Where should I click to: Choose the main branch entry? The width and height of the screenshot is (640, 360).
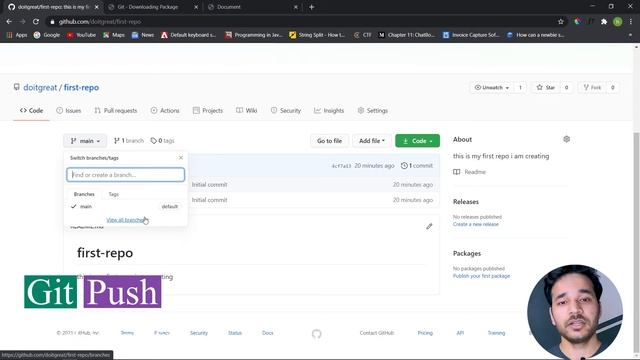coord(125,207)
